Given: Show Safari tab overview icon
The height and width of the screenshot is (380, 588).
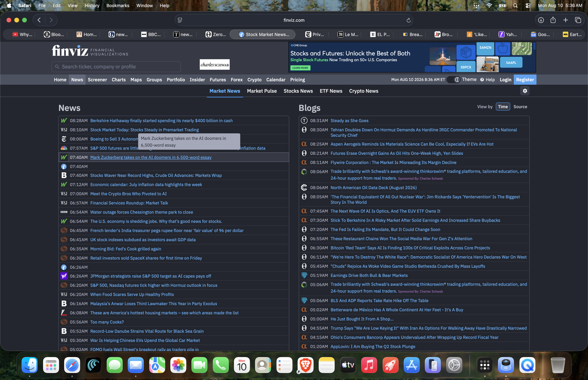Looking at the screenshot, I should click(x=578, y=20).
